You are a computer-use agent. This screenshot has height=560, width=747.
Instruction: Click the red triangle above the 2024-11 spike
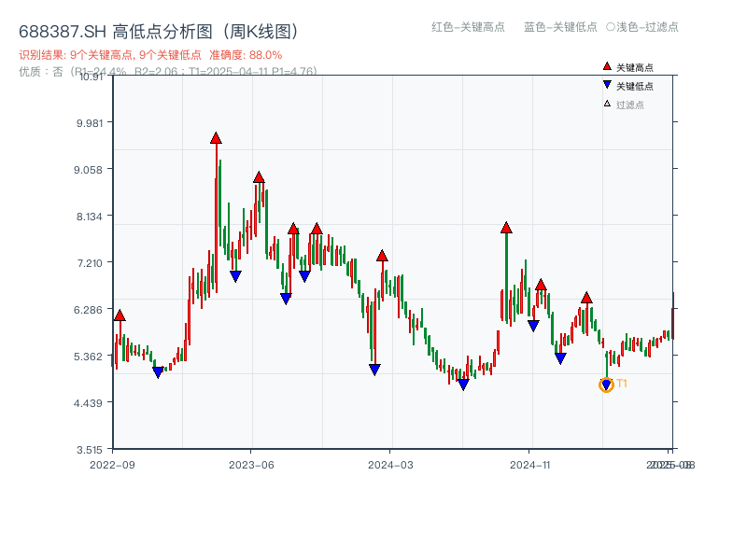[x=507, y=226]
